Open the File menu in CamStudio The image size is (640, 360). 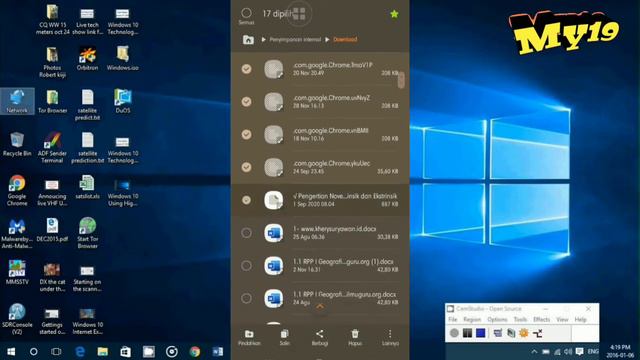(453, 320)
